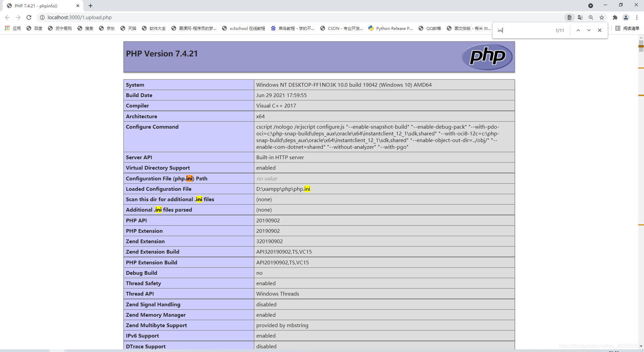644x352 pixels.
Task: Open the CSDN bookmark
Action: (341, 28)
